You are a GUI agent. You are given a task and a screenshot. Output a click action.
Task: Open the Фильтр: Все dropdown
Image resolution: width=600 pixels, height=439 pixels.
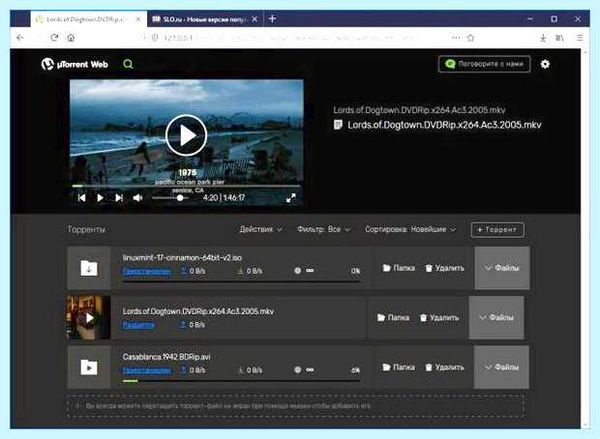[323, 229]
